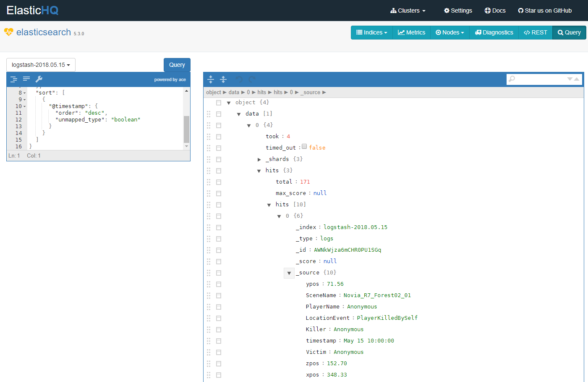Open the logstash-2018.05.15 index dropdown
The width and height of the screenshot is (588, 382).
click(x=41, y=65)
